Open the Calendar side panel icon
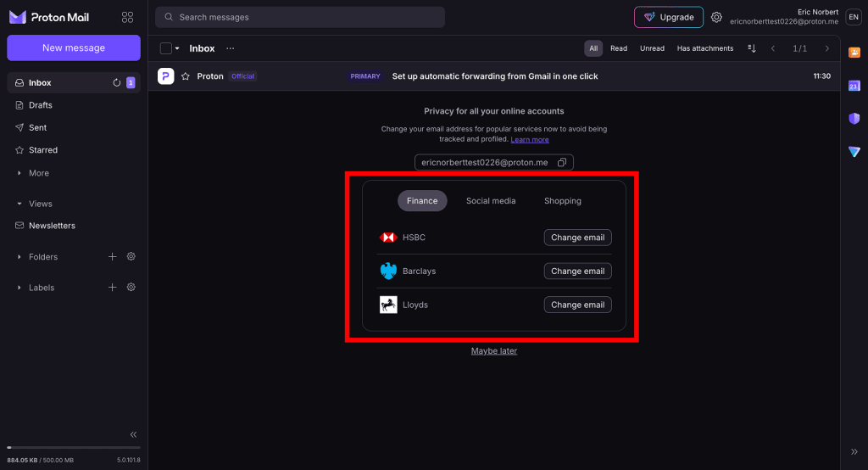The width and height of the screenshot is (868, 470). tap(854, 86)
